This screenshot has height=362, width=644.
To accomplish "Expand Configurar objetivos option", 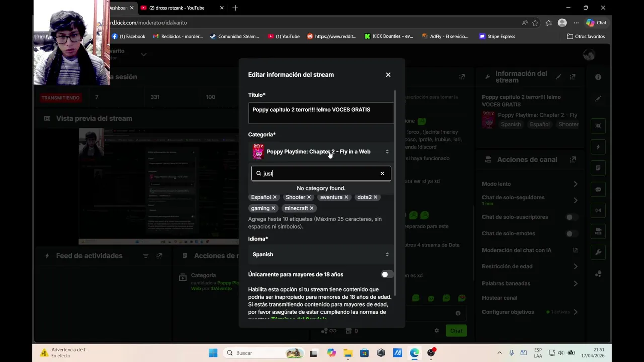I will 575,312.
